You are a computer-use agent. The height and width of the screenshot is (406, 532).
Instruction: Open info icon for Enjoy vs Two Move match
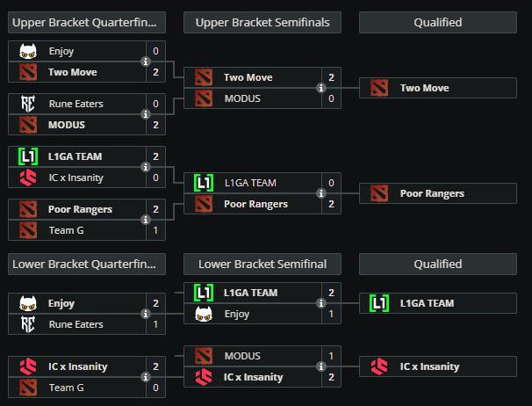(x=146, y=62)
